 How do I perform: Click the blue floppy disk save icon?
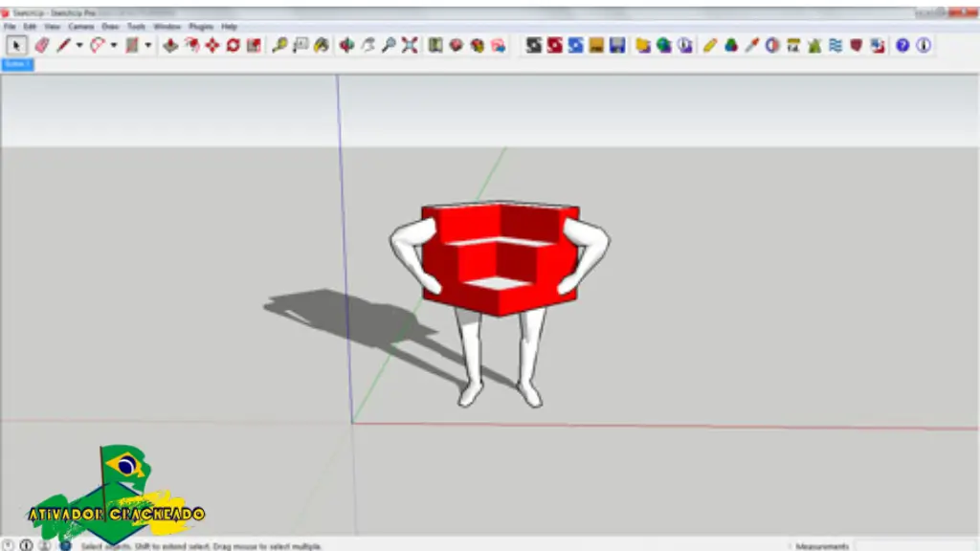point(617,45)
